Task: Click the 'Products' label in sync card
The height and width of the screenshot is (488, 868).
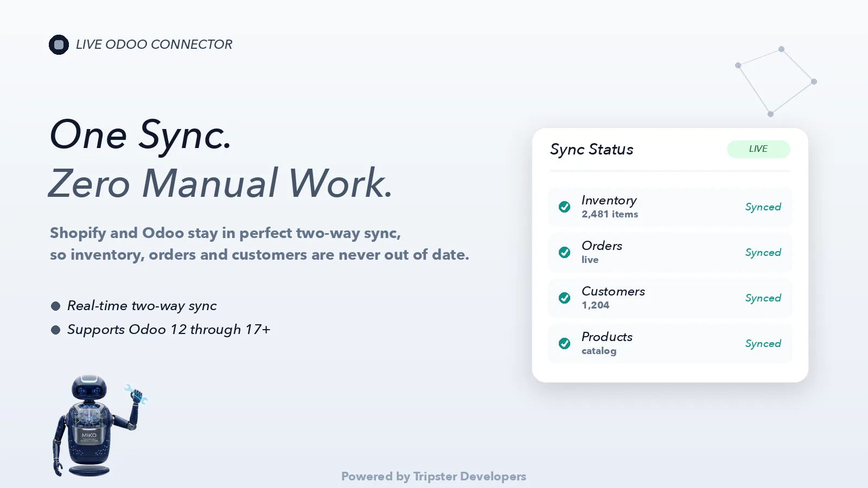Action: (x=607, y=337)
